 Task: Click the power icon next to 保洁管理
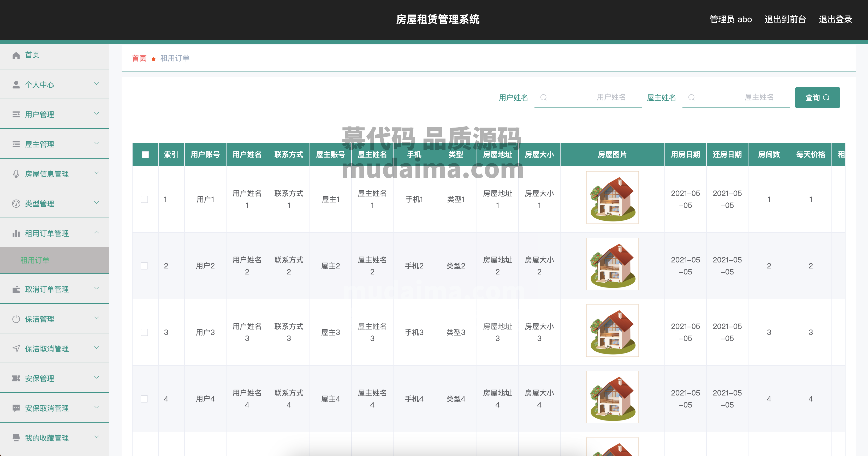tap(16, 319)
